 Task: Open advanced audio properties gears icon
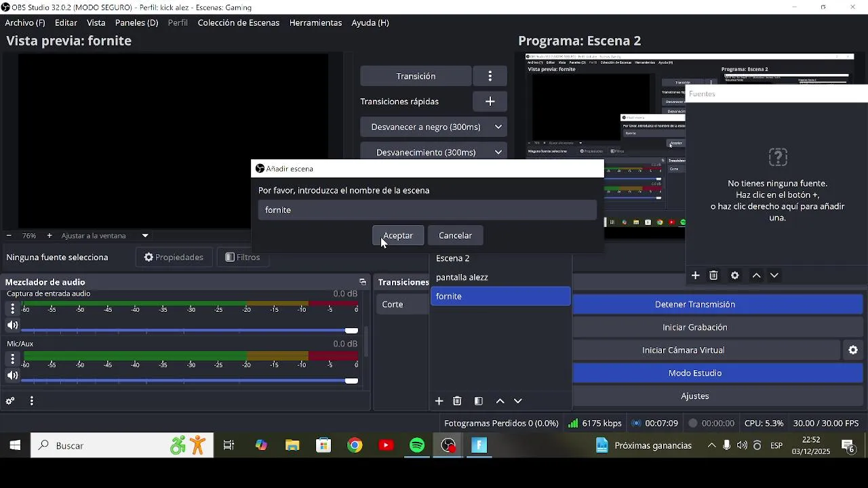pyautogui.click(x=10, y=401)
